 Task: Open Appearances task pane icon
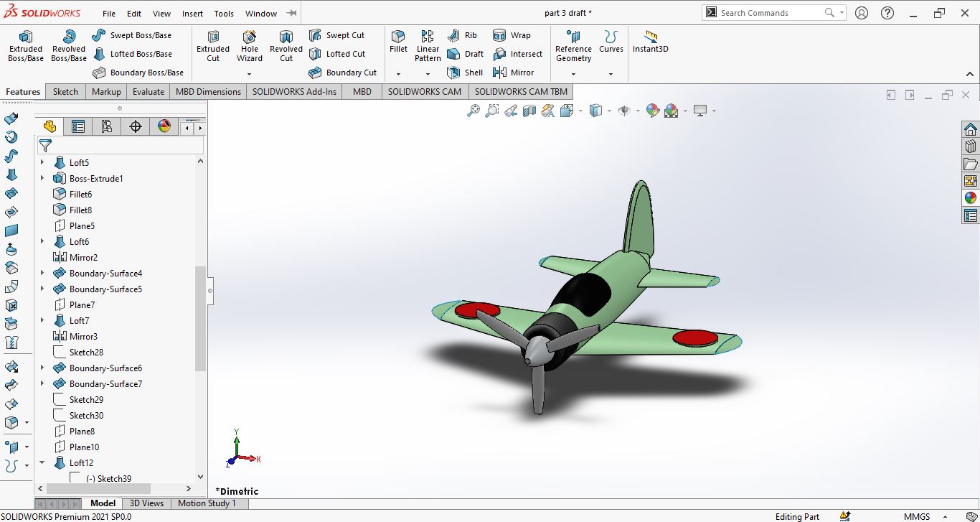[971, 198]
